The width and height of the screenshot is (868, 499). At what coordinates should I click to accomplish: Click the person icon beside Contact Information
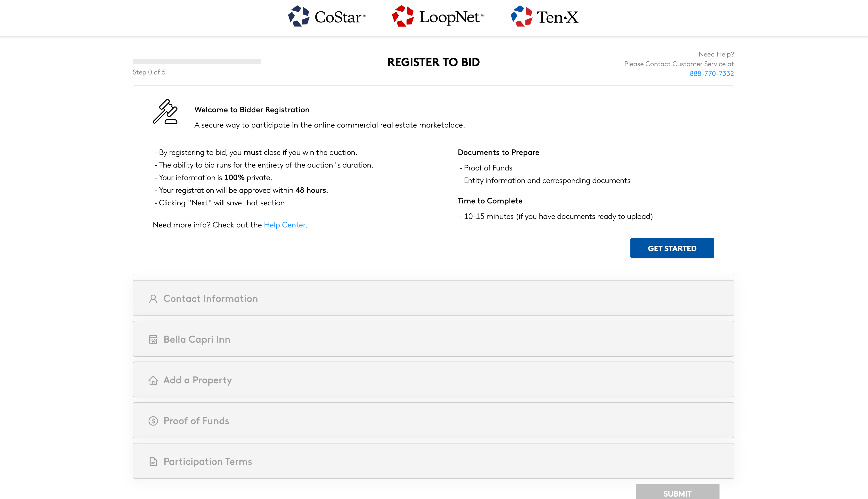(x=153, y=299)
